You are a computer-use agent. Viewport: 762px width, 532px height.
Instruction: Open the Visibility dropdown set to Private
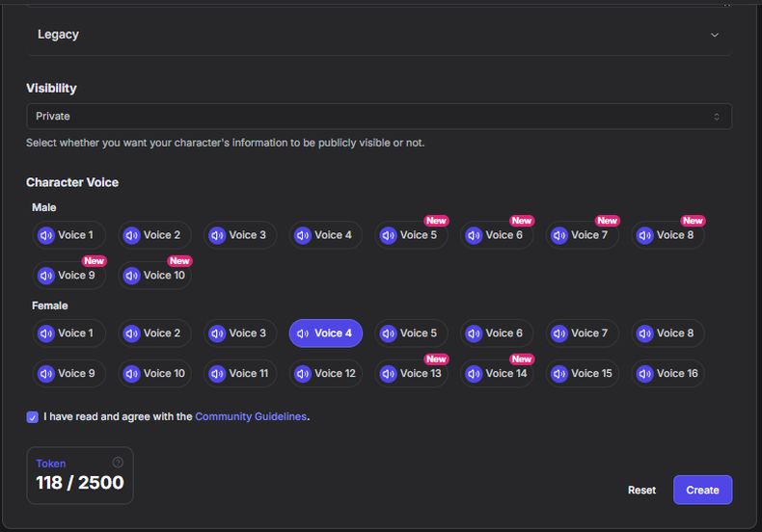coord(378,117)
